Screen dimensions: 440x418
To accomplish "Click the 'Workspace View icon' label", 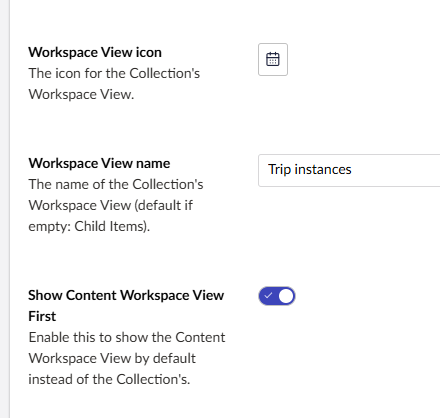I will [95, 52].
